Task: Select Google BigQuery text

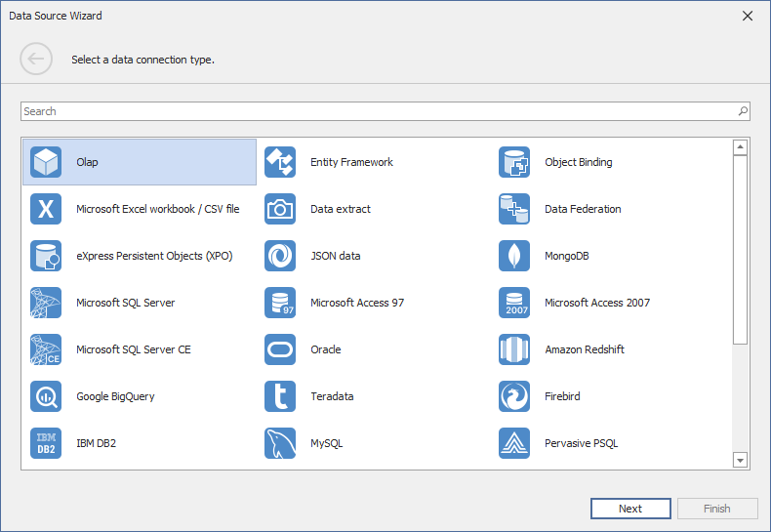Action: tap(115, 396)
